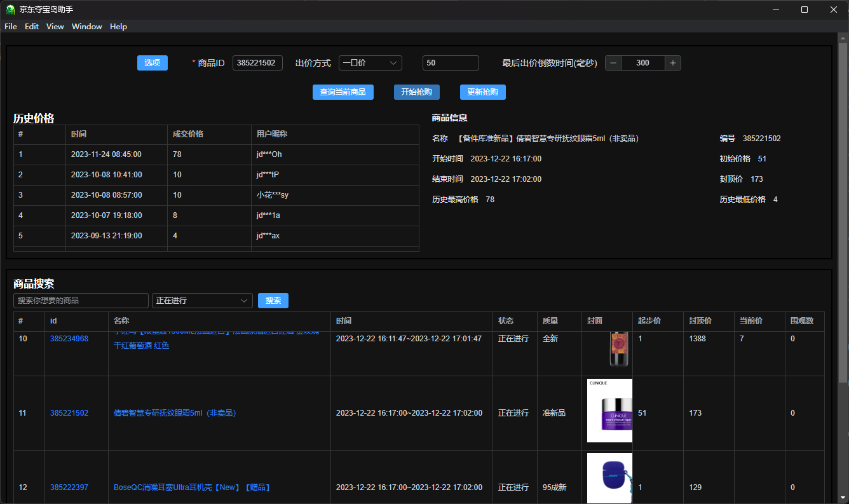Click the vertical scrollbar on the right

pyautogui.click(x=843, y=213)
